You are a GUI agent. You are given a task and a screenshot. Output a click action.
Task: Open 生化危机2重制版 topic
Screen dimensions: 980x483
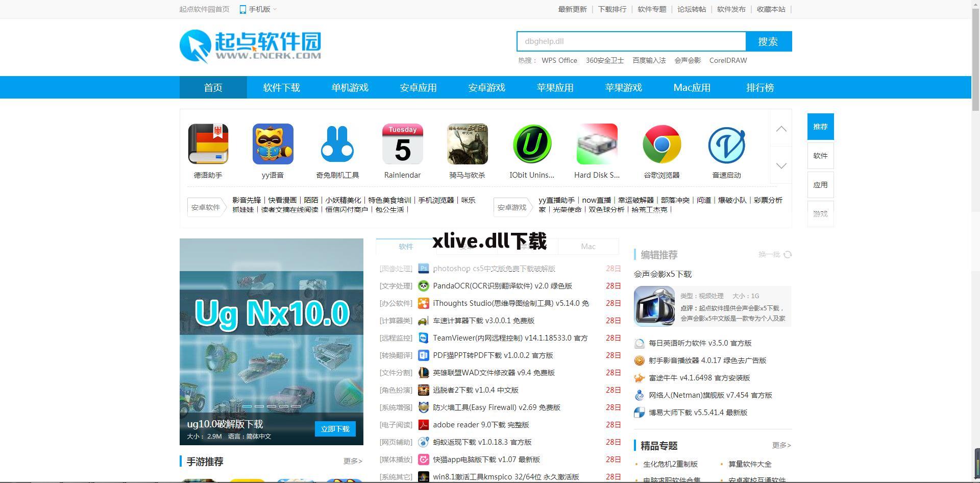click(670, 464)
